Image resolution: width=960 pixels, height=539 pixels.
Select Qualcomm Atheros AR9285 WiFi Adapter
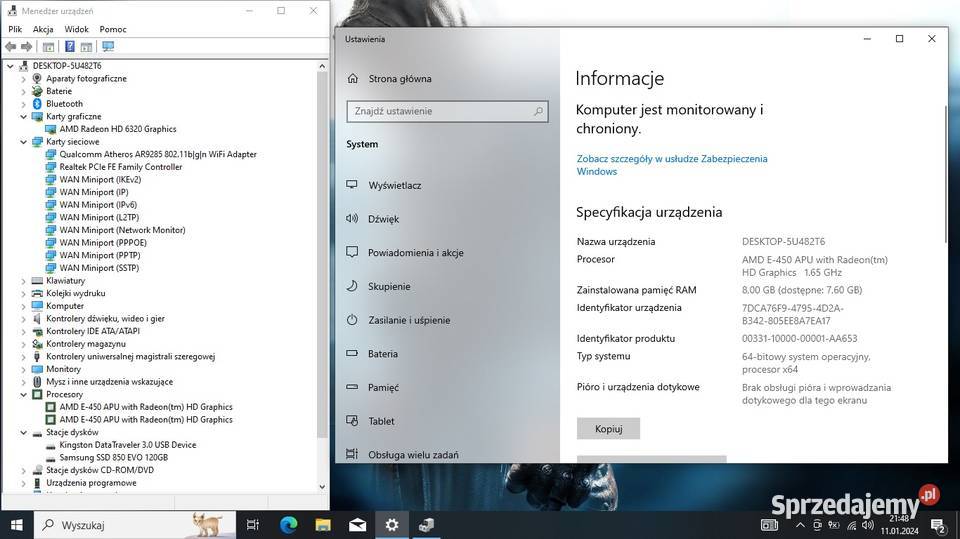click(x=158, y=154)
